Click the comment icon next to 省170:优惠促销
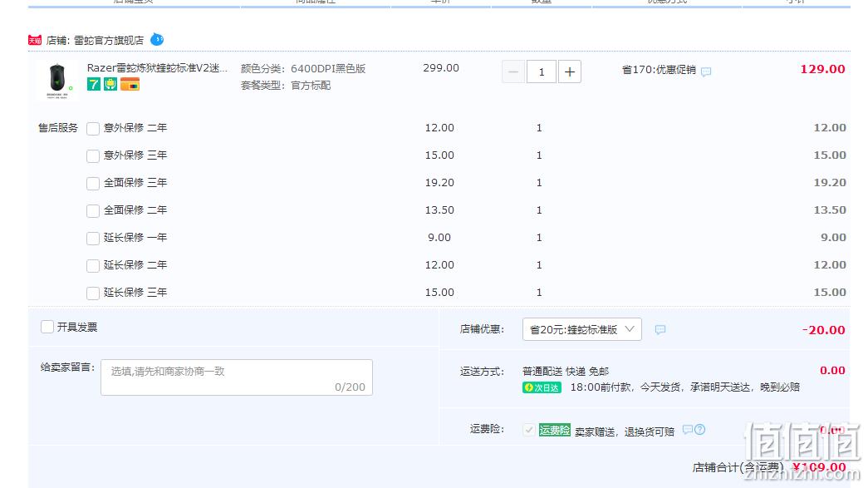 click(706, 71)
